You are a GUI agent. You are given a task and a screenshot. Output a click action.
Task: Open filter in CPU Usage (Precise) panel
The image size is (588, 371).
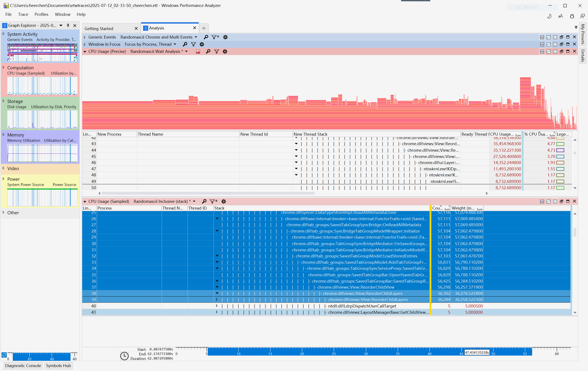(x=217, y=51)
